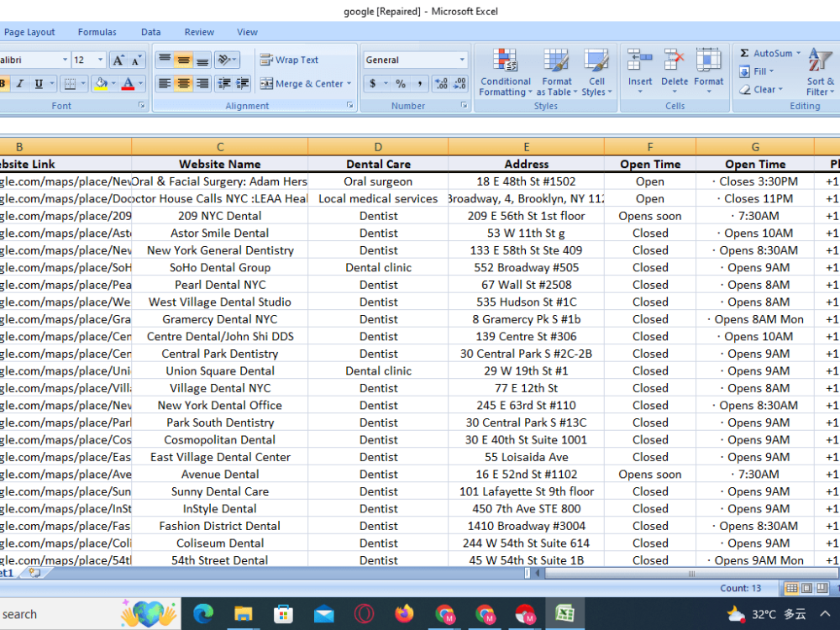Toggle align text right
The image size is (840, 630).
pyautogui.click(x=202, y=83)
